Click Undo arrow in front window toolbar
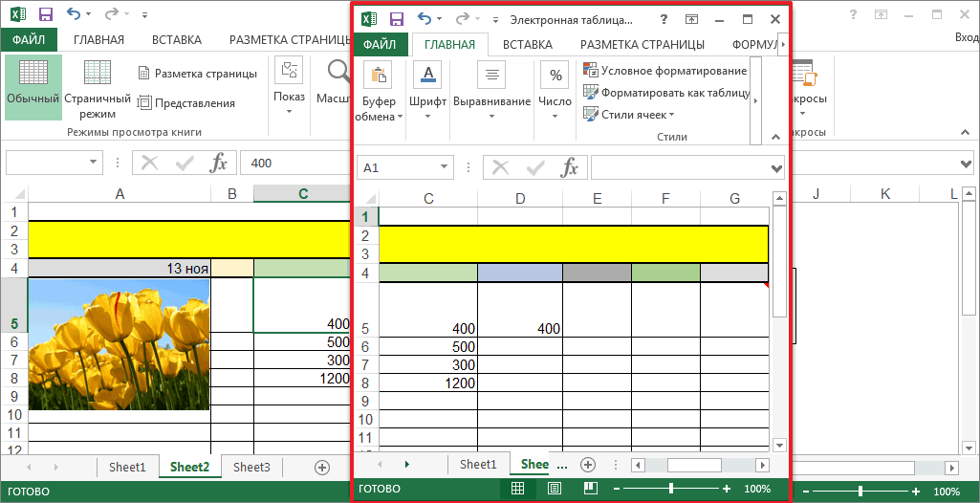 [425, 19]
